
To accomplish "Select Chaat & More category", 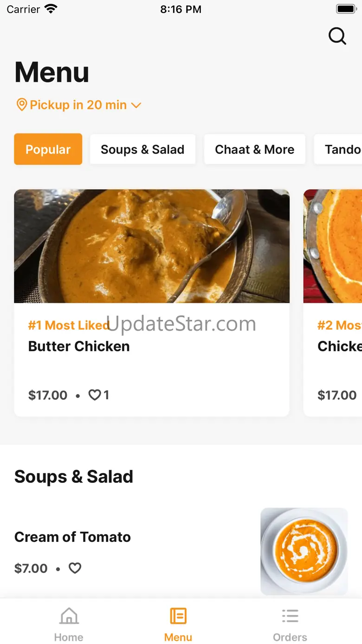I will (254, 150).
